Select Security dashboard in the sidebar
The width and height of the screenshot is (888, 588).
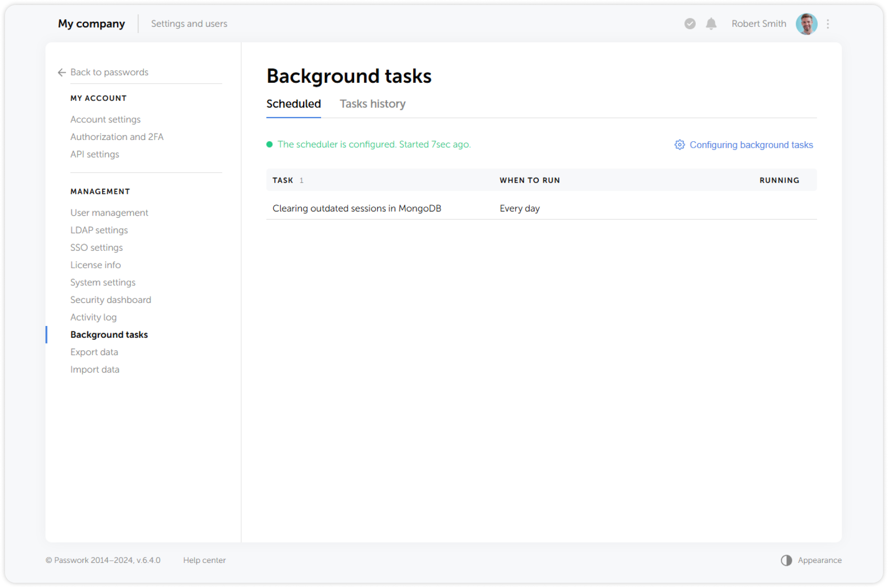click(110, 300)
